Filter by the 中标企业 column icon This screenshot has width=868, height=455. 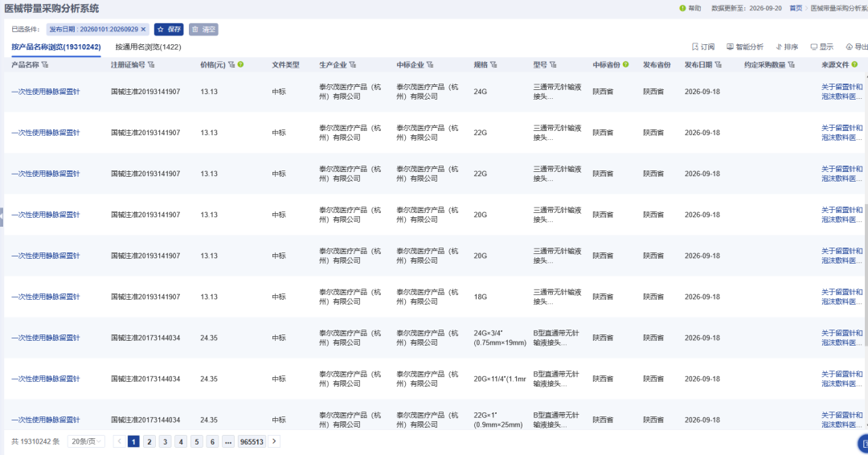pyautogui.click(x=430, y=65)
